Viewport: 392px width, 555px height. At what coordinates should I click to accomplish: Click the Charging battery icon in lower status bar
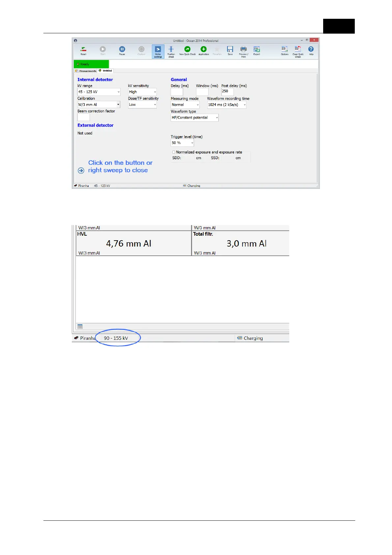click(x=240, y=338)
